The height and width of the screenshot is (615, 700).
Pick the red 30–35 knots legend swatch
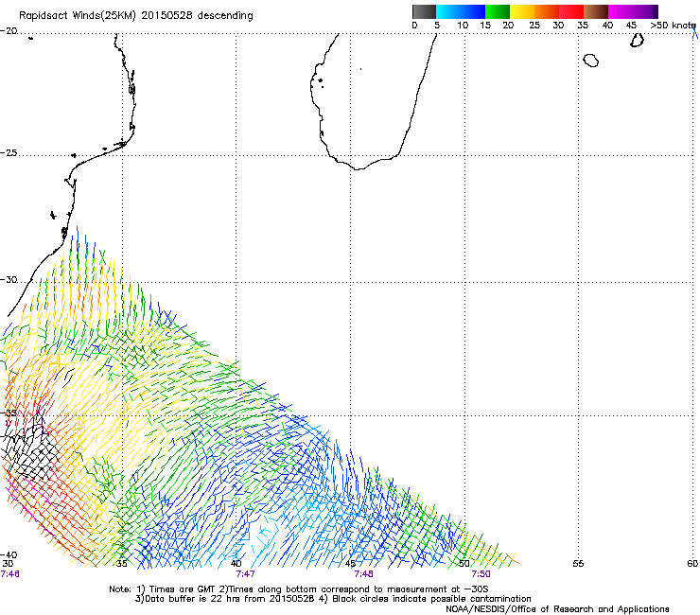571,11
